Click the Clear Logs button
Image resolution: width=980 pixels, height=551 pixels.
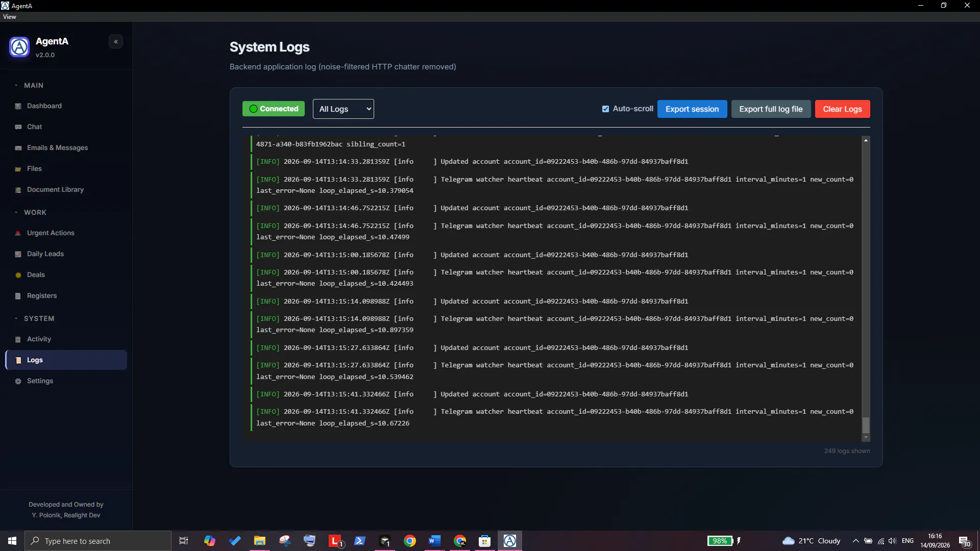[842, 109]
